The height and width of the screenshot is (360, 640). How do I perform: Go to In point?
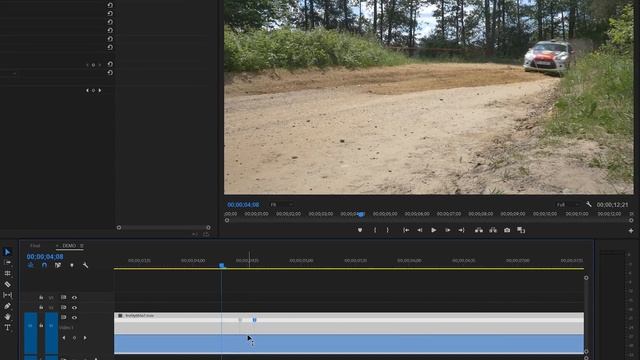406,230
